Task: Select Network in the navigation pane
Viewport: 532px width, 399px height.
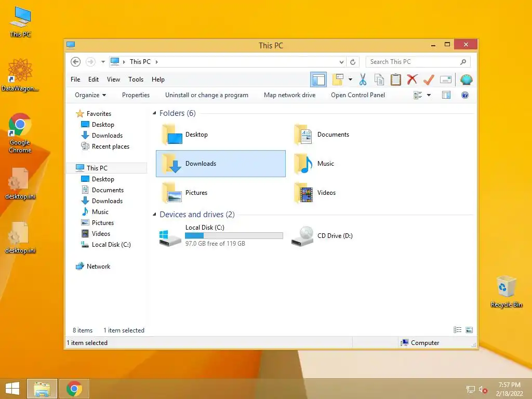Action: pos(94,267)
